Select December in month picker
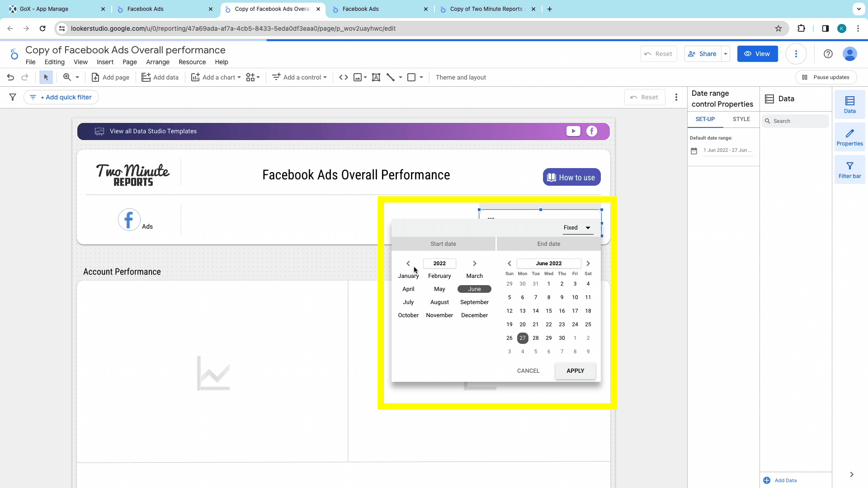 coord(475,315)
